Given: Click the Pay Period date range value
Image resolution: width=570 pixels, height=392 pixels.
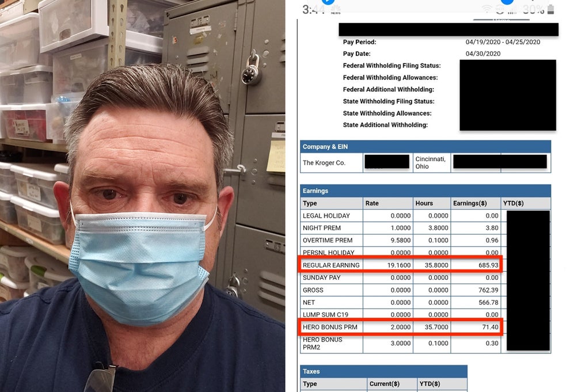Looking at the screenshot, I should click(501, 42).
